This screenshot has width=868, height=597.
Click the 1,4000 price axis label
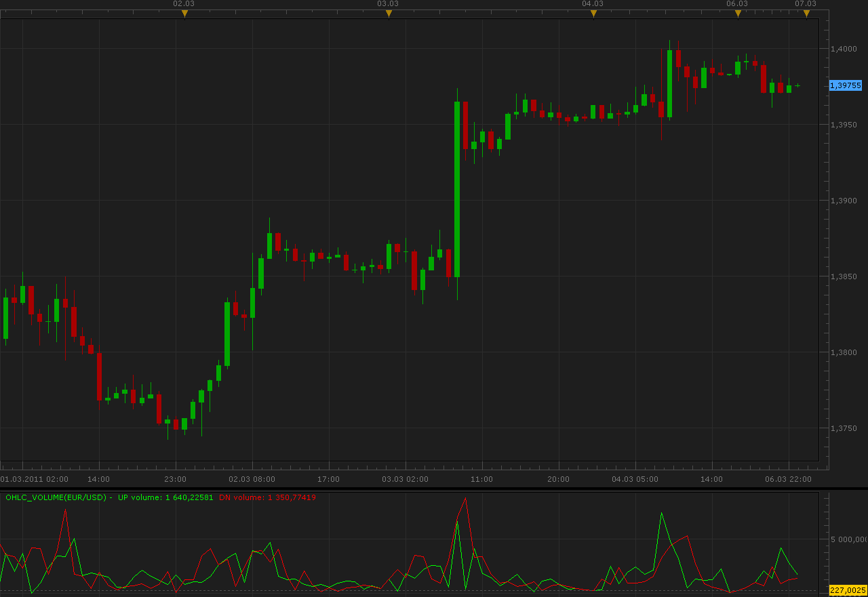844,49
